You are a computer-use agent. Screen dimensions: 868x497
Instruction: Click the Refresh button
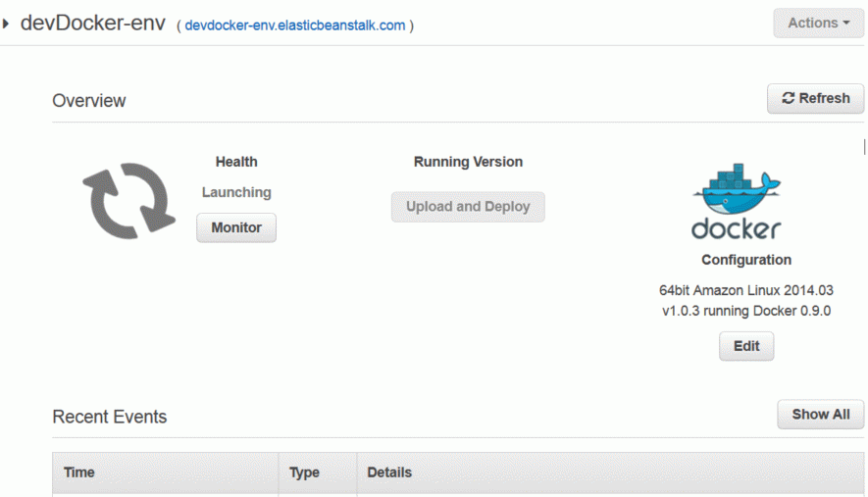(815, 98)
